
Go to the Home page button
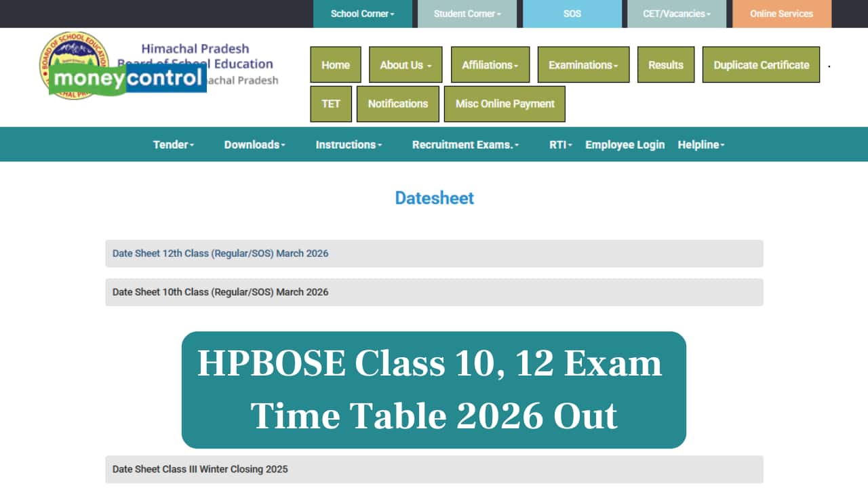coord(336,65)
